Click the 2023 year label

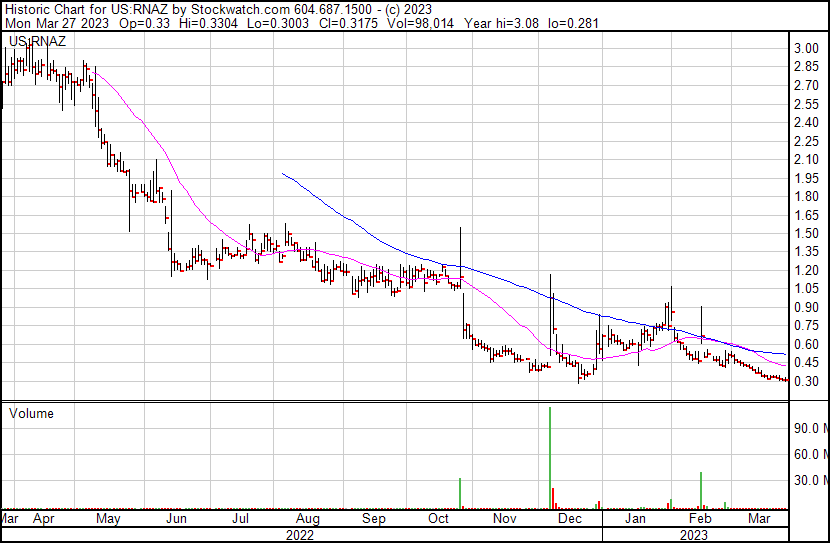tap(695, 535)
